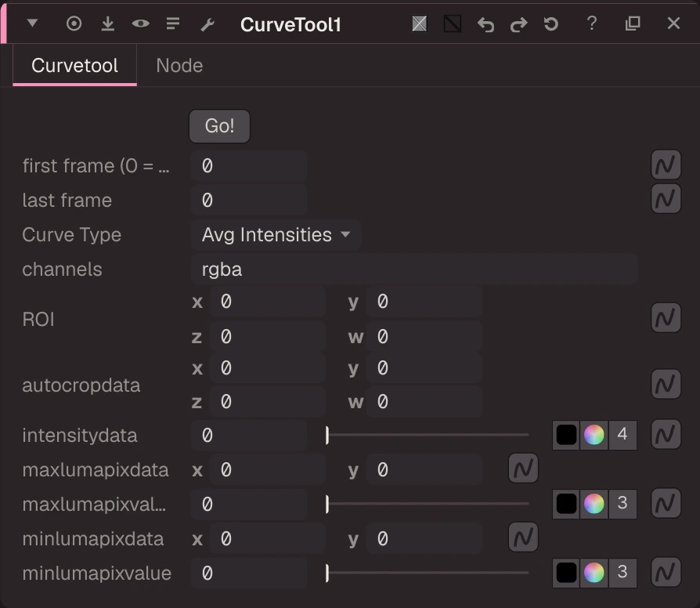Click the minlumapixdata y field
The width and height of the screenshot is (700, 608).
pyautogui.click(x=424, y=539)
